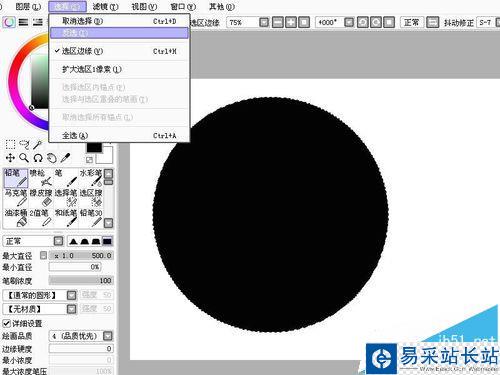The width and height of the screenshot is (500, 375).
Task: Choose the 铅笔30 pencil preset
Action: 91,218
